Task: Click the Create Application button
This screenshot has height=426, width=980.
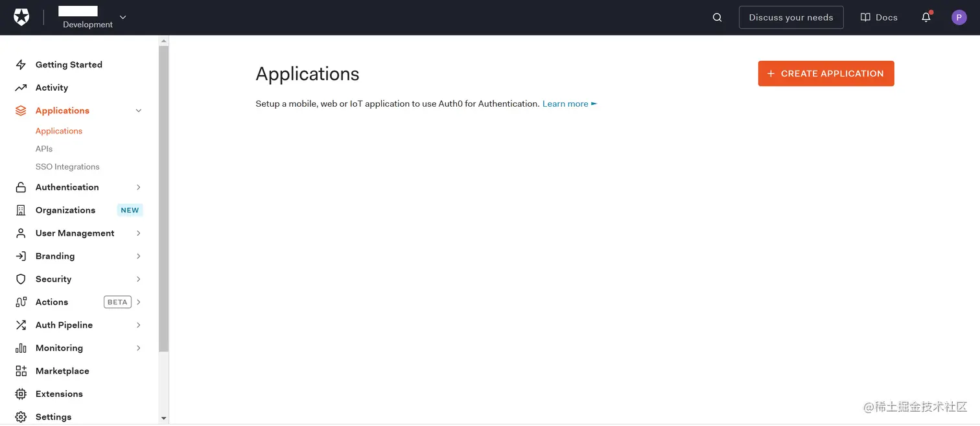Action: pyautogui.click(x=826, y=73)
